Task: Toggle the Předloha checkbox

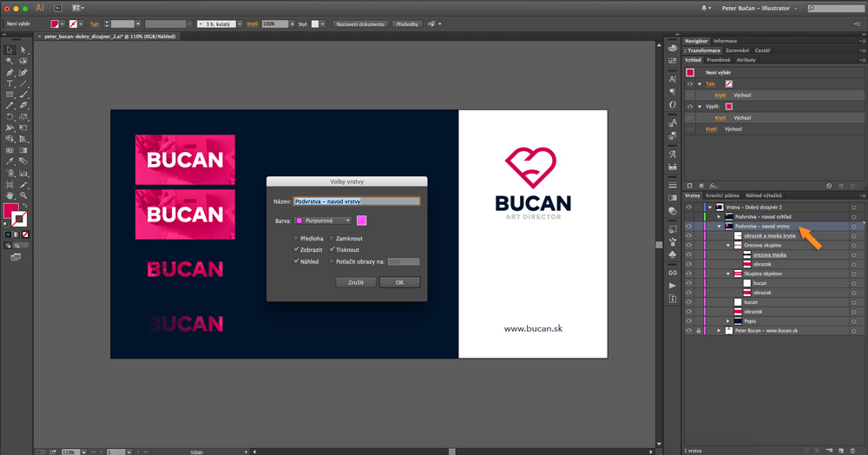Action: pyautogui.click(x=296, y=239)
